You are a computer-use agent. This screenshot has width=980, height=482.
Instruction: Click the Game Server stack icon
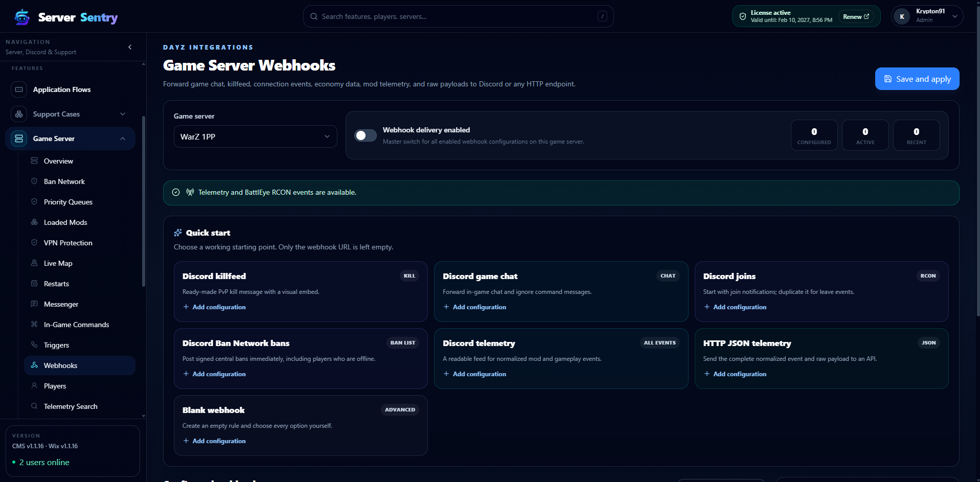point(19,139)
